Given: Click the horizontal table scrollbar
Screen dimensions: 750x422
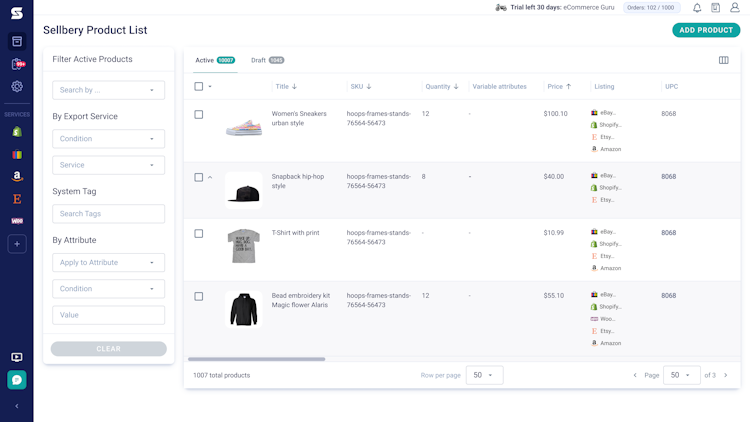Looking at the screenshot, I should click(x=257, y=359).
